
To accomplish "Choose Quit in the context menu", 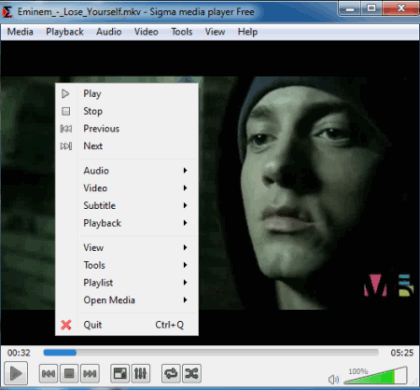I will pyautogui.click(x=127, y=325).
